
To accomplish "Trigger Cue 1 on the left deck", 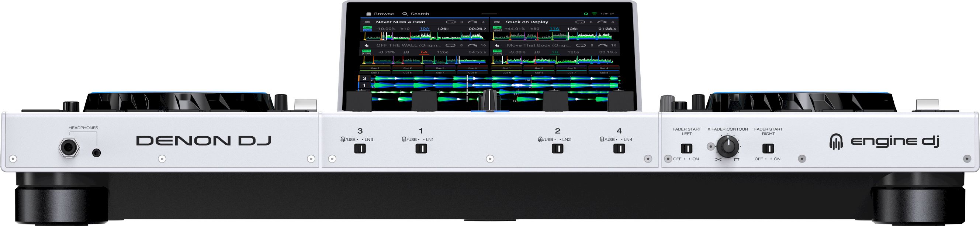I will [375, 68].
